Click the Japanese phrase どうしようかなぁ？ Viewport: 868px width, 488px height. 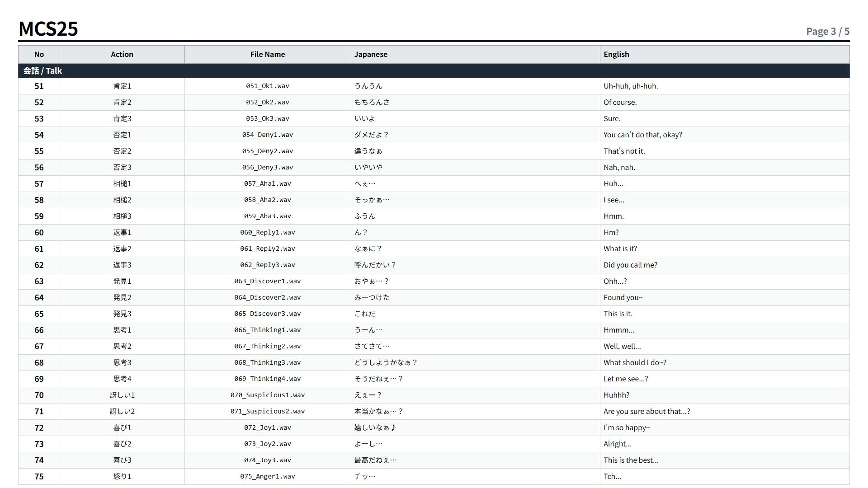(386, 362)
